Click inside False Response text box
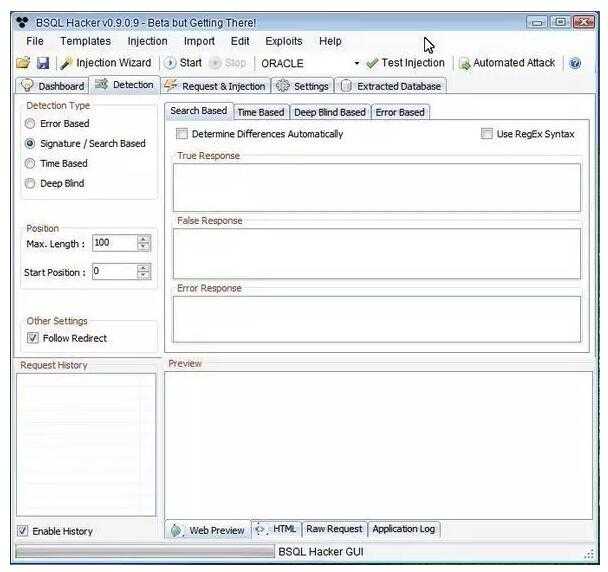 377,254
